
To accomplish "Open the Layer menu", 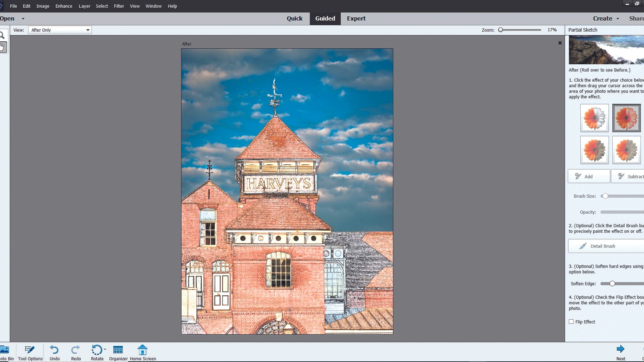I will click(x=84, y=6).
